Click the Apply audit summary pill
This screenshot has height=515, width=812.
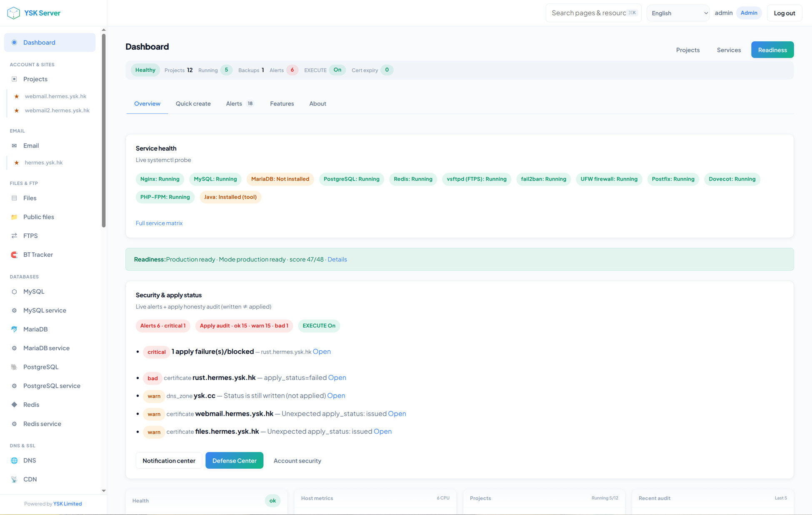pos(244,326)
